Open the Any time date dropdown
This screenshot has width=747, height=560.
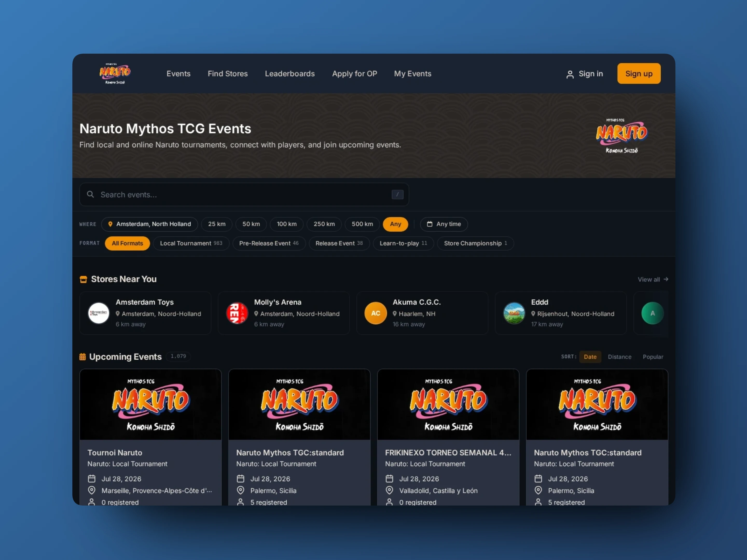pyautogui.click(x=444, y=224)
